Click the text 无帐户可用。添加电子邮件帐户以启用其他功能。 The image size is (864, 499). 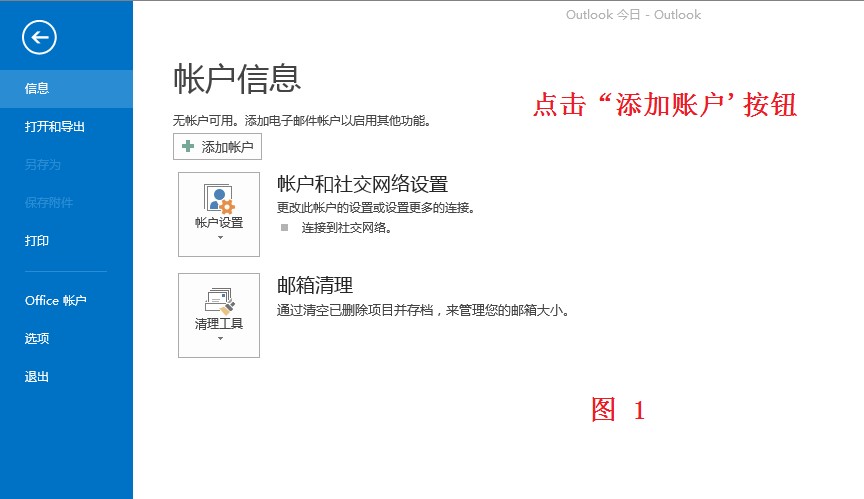pyautogui.click(x=301, y=121)
